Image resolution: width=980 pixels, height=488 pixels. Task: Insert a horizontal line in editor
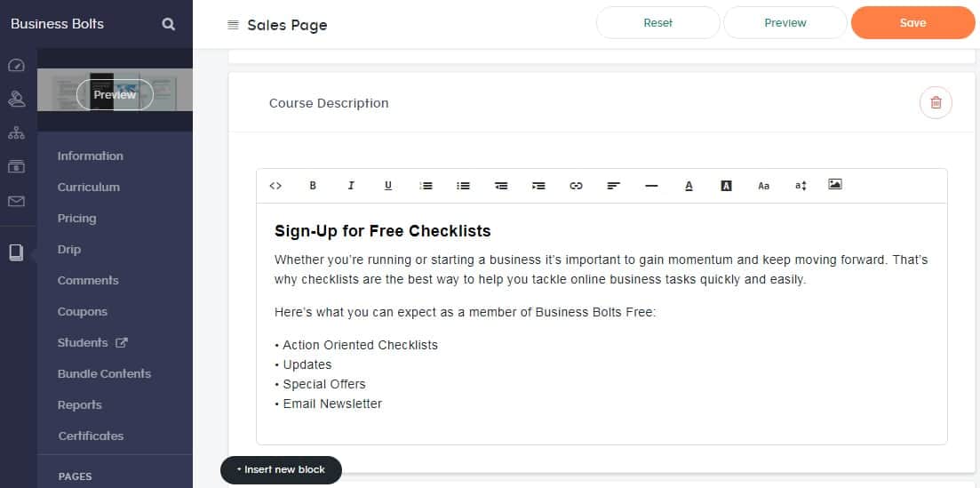(x=651, y=186)
